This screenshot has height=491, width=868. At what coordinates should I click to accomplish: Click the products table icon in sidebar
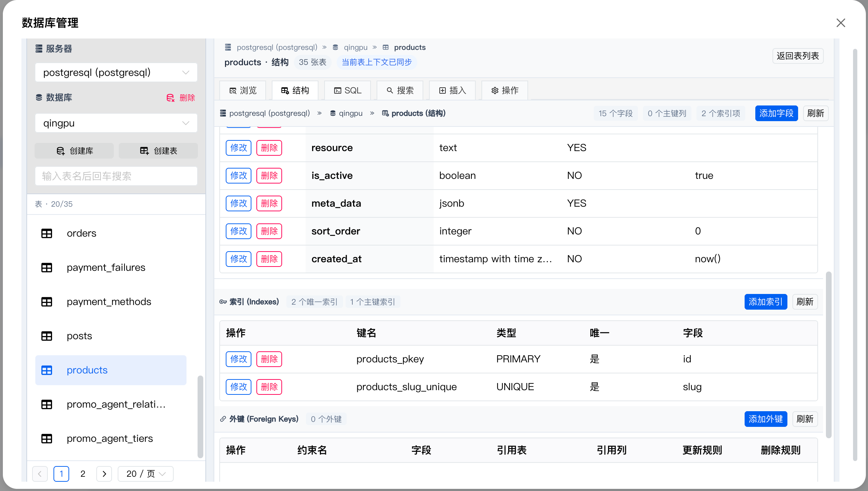(x=47, y=370)
